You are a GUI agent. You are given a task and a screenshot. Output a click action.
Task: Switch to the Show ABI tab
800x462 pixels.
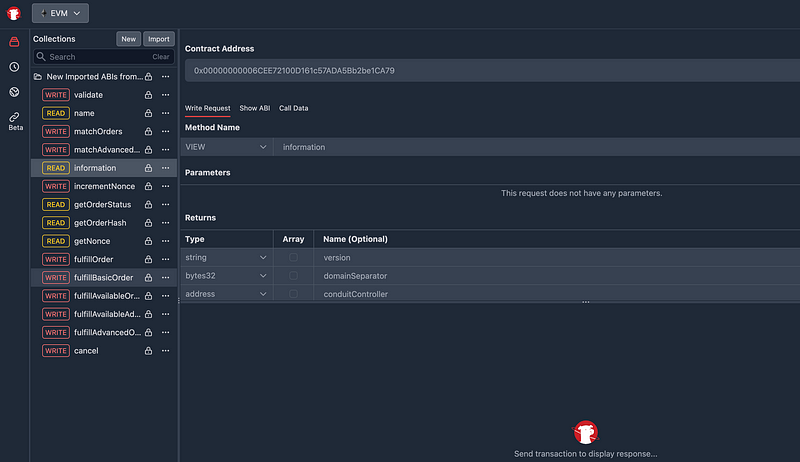point(254,108)
